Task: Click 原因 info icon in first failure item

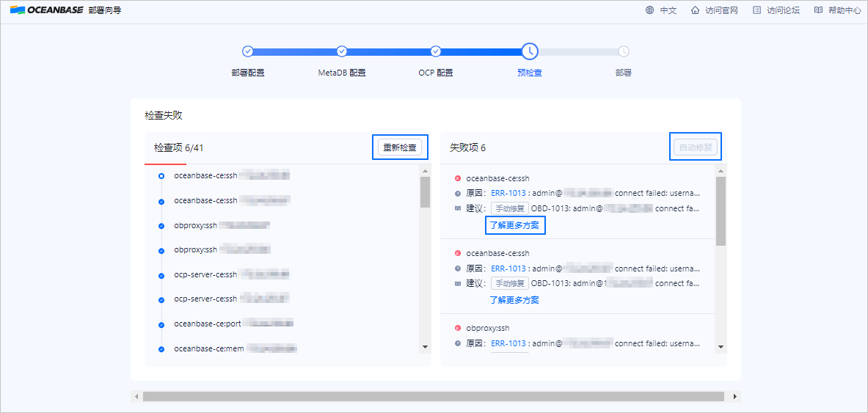Action: (x=458, y=194)
